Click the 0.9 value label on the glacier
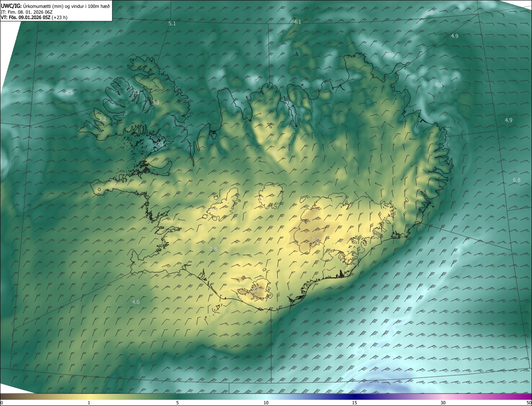532x406 pixels. tap(213, 210)
